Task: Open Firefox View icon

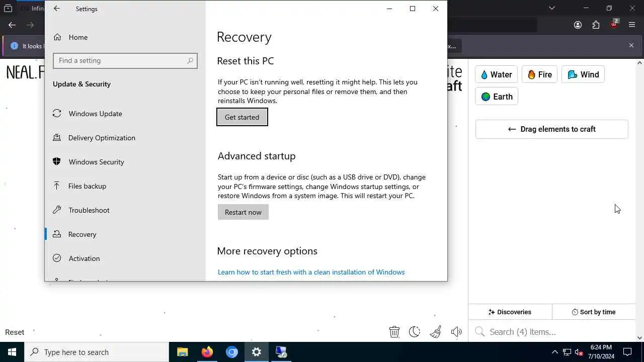Action: point(8,8)
